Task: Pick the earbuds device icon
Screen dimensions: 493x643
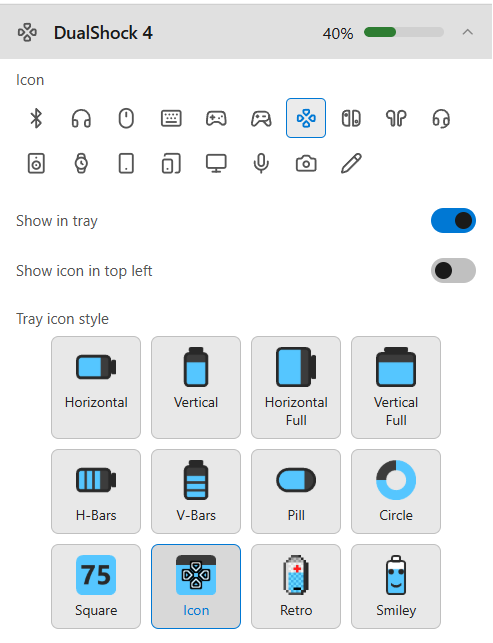Action: click(396, 118)
